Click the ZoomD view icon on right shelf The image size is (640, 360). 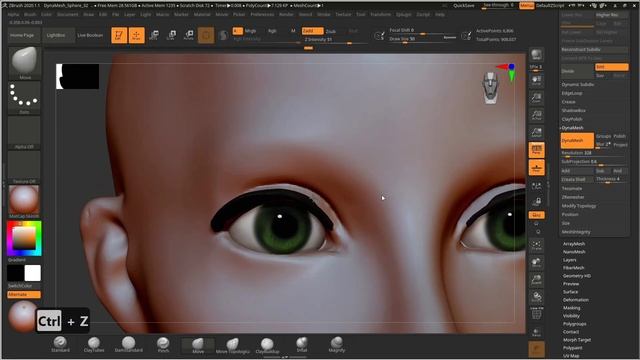(x=536, y=280)
